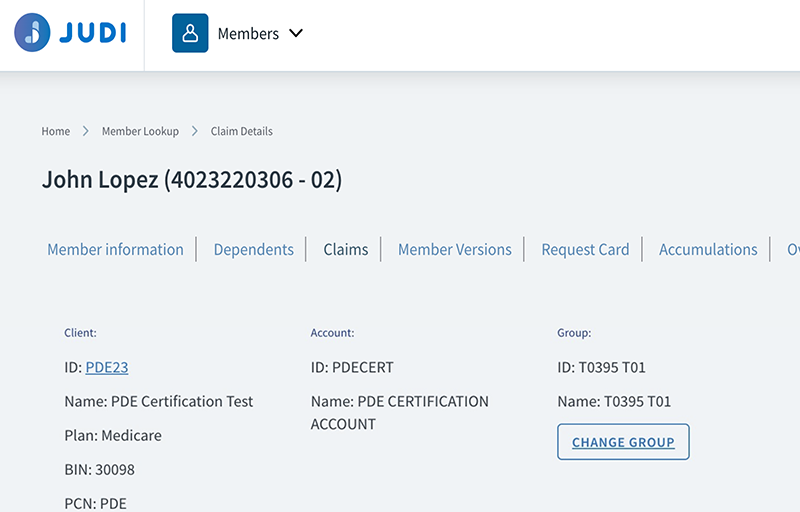
Task: Switch to Member information tab
Action: 115,249
